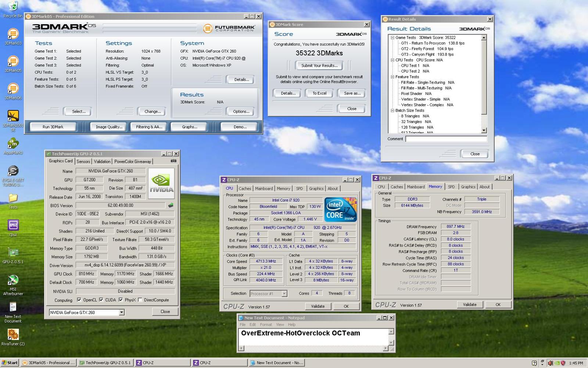Screen dimensions: 588x368
Task: Switch to Mainboard tab in left CPU-Z
Action: click(264, 188)
